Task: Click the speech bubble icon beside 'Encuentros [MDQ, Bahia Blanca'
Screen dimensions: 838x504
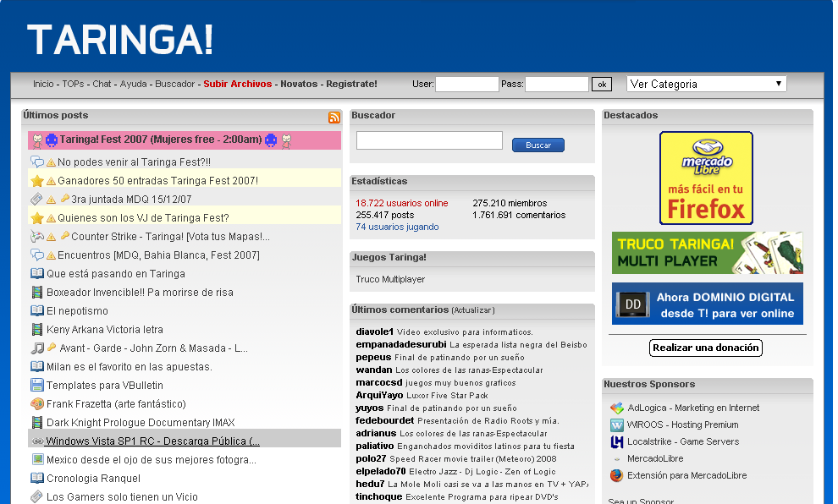Action: click(37, 255)
